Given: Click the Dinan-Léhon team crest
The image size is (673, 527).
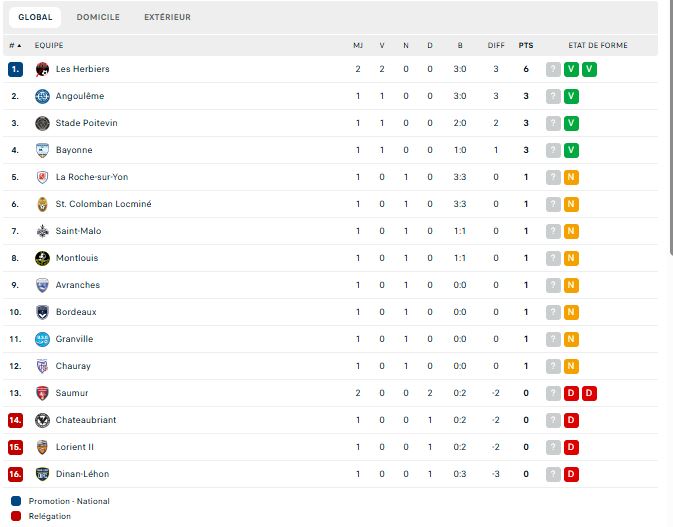Looking at the screenshot, I should [x=42, y=474].
